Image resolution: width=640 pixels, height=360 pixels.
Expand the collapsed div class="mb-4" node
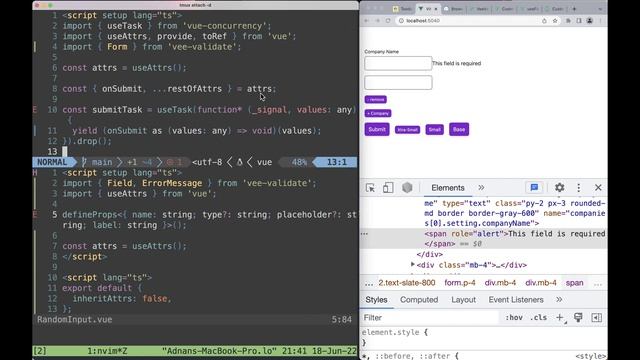[413, 265]
